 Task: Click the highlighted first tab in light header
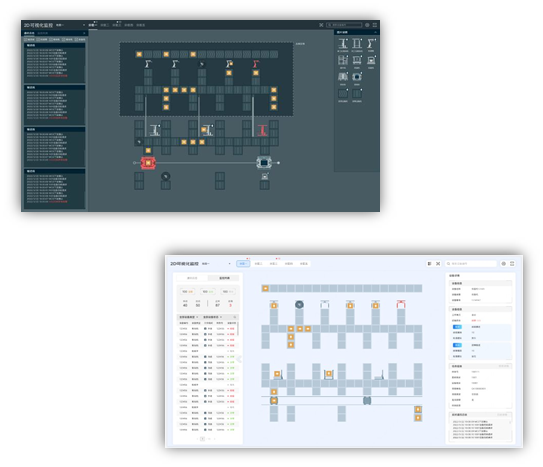point(243,264)
